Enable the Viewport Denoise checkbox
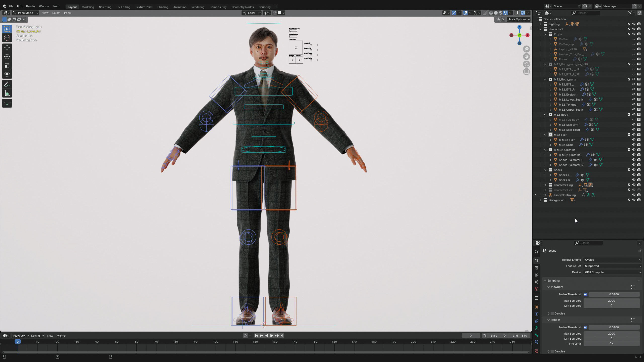Screen dimensions: 644x362 tap(552, 313)
